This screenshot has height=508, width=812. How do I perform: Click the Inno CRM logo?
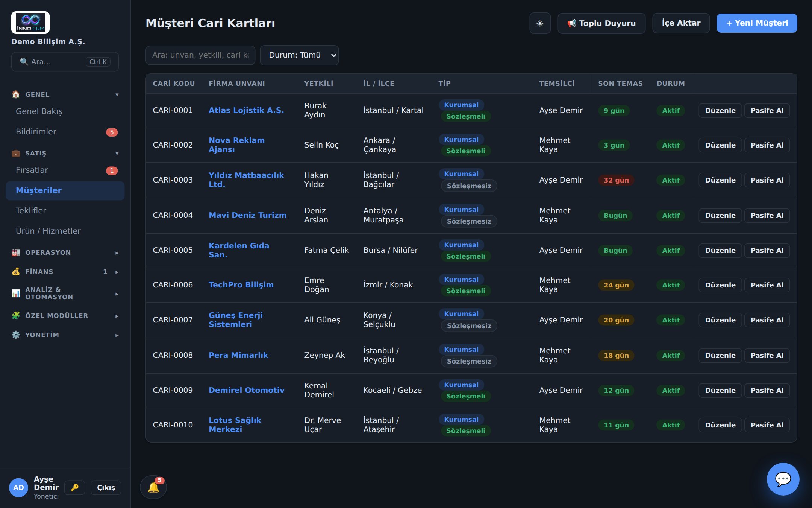(x=30, y=23)
